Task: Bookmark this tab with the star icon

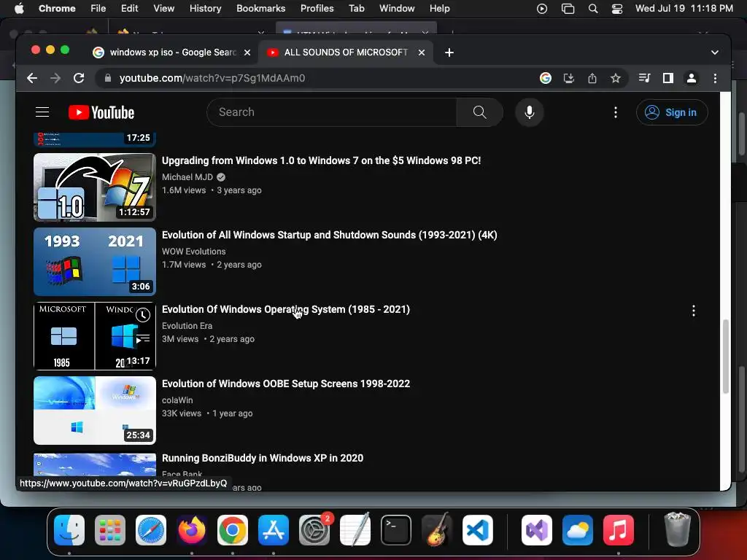Action: click(616, 78)
